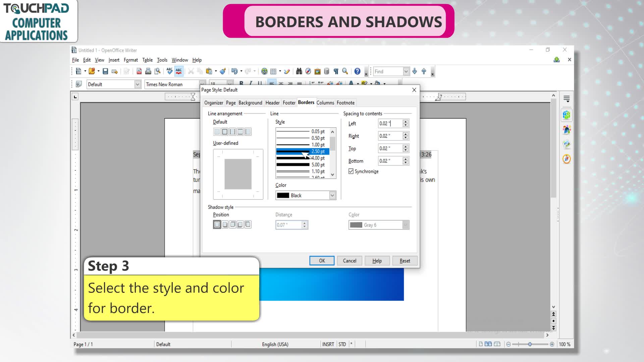Viewport: 644px width, 362px height.
Task: Switch to the Header tab
Action: point(272,103)
